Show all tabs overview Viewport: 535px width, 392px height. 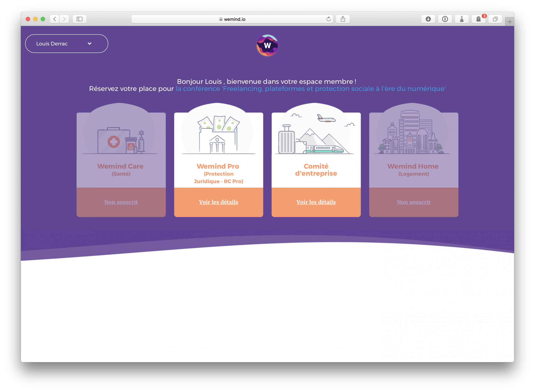[495, 19]
